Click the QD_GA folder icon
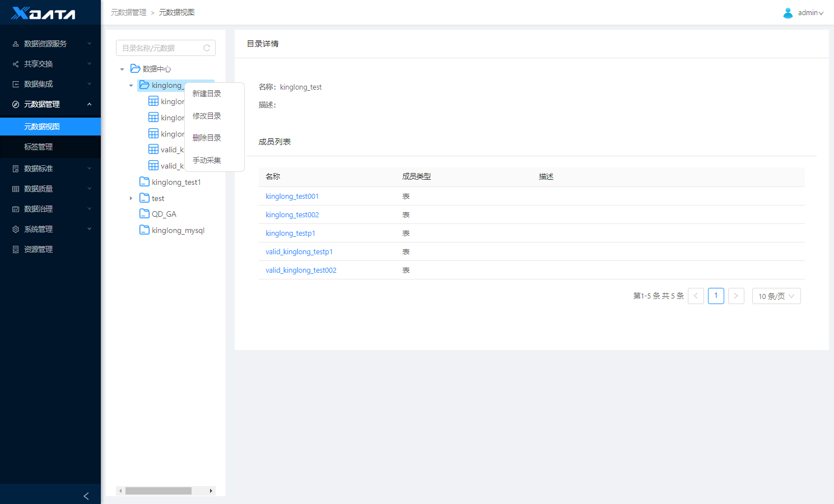Screen dimensions: 834x504 coord(145,213)
